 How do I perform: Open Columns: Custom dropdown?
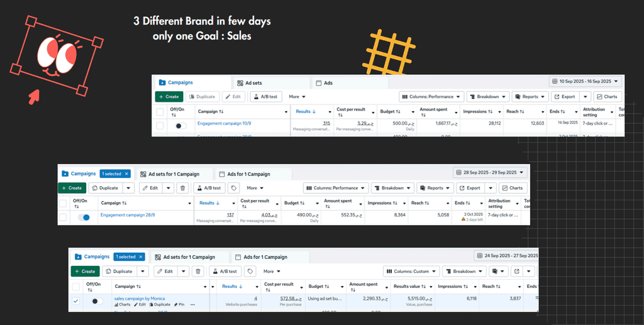pos(411,271)
